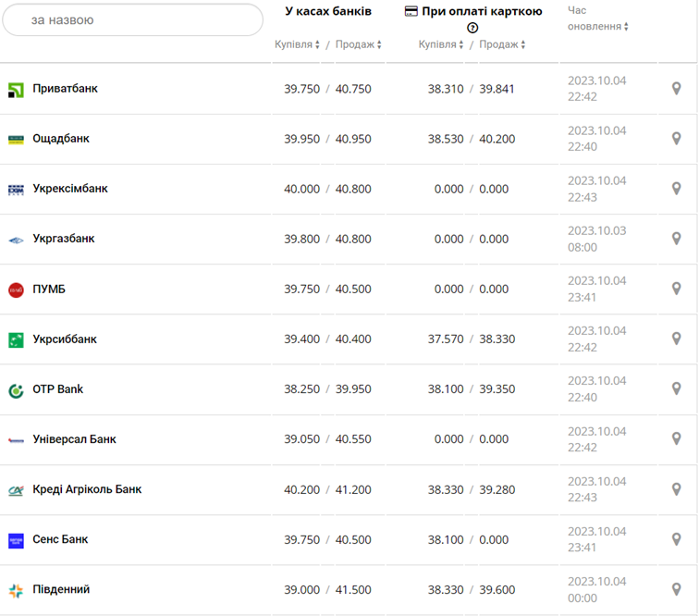Click the Ощадбанк logo icon
This screenshot has width=699, height=616.
pyautogui.click(x=16, y=139)
